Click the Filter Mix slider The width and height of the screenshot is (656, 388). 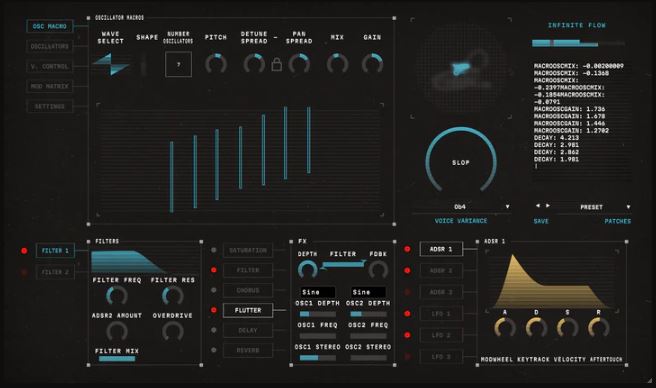117,359
